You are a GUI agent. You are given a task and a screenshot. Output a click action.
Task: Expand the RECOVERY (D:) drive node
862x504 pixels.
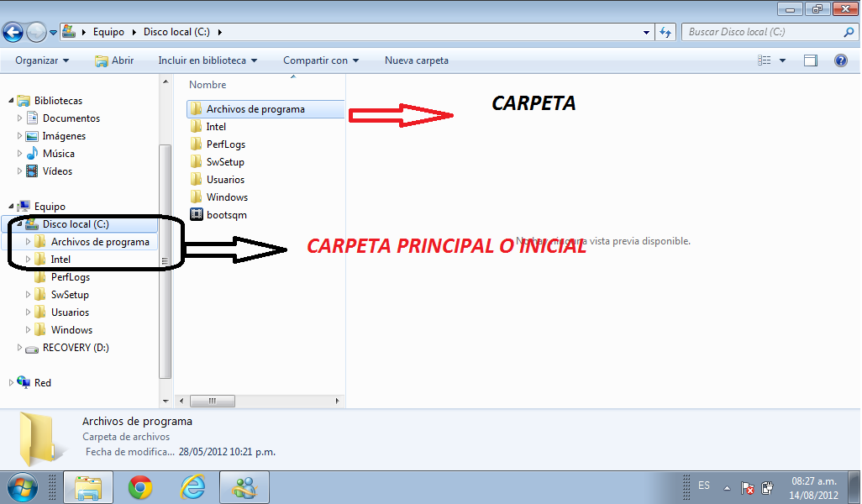point(20,348)
